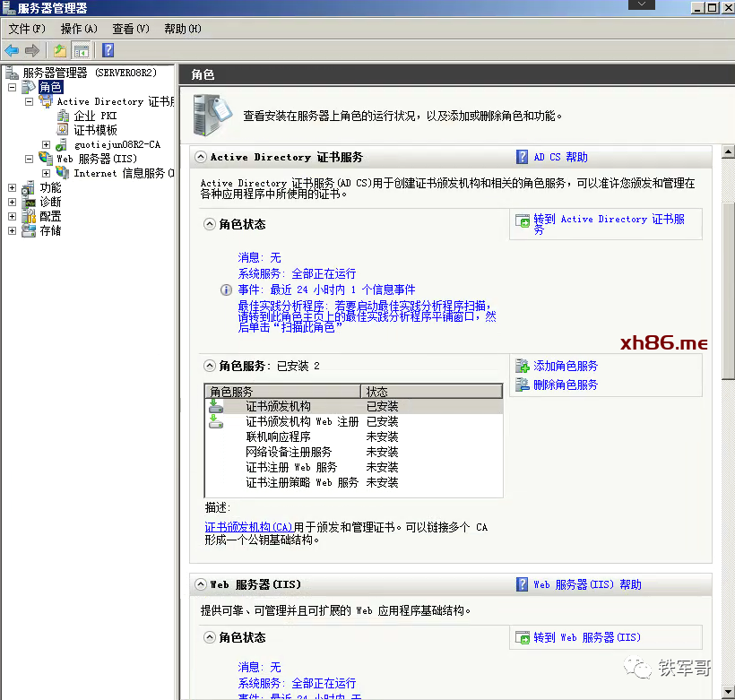Click the 删除角色服务 icon
The height and width of the screenshot is (700, 735).
[x=523, y=385]
